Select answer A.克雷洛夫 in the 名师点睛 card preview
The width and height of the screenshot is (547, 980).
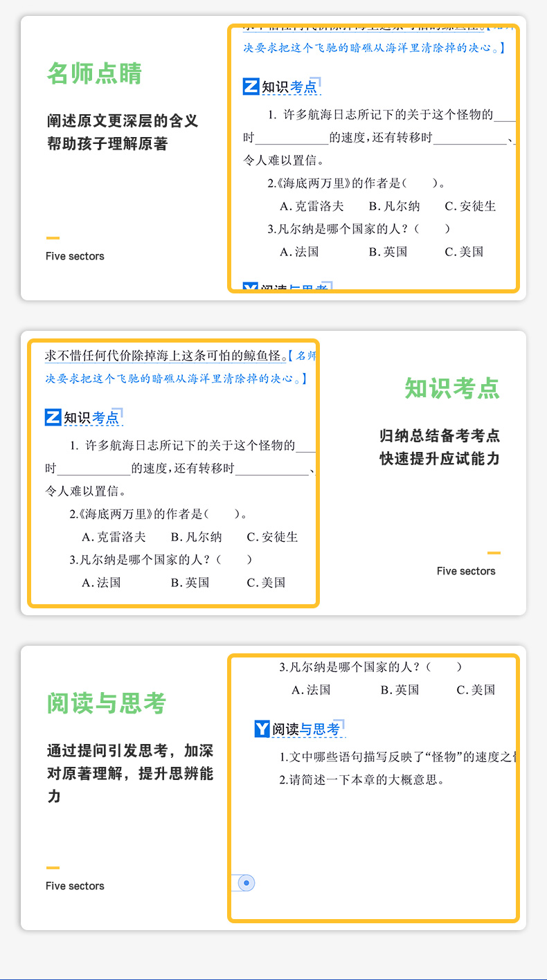tap(312, 206)
